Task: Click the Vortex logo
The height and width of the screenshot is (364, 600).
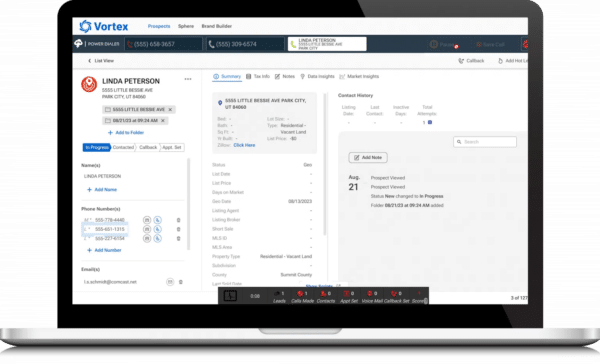Action: (104, 26)
